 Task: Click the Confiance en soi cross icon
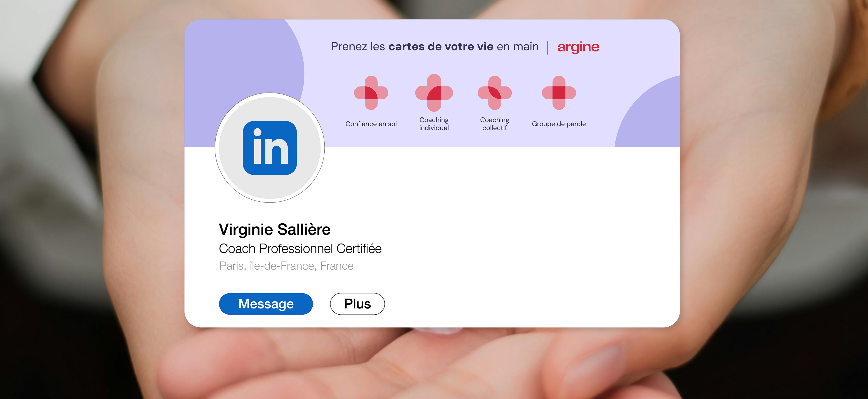click(371, 93)
